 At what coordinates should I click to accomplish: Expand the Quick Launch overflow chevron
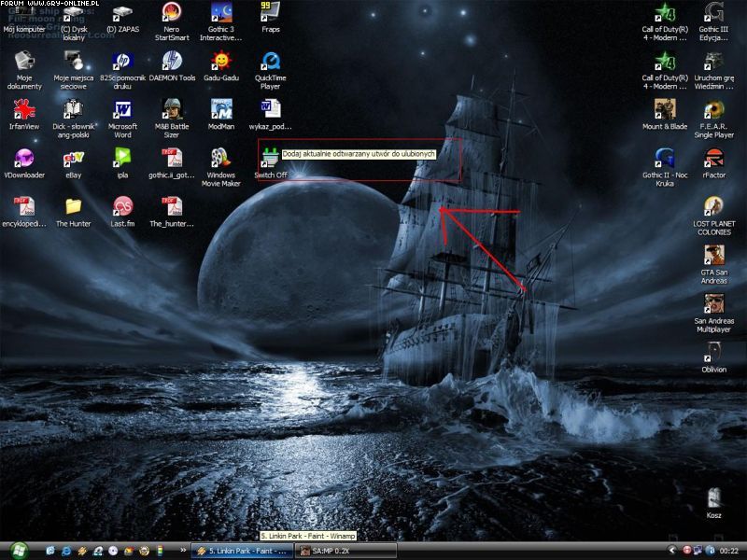183,551
